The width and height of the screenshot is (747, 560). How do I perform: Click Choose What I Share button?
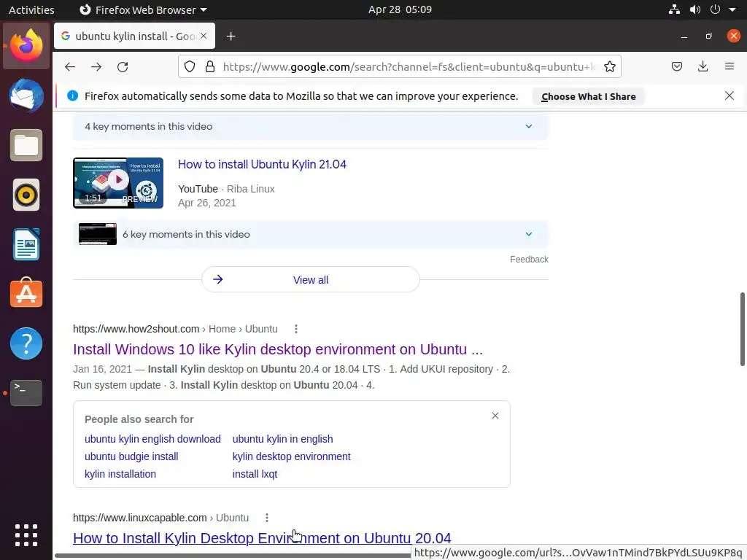point(589,96)
